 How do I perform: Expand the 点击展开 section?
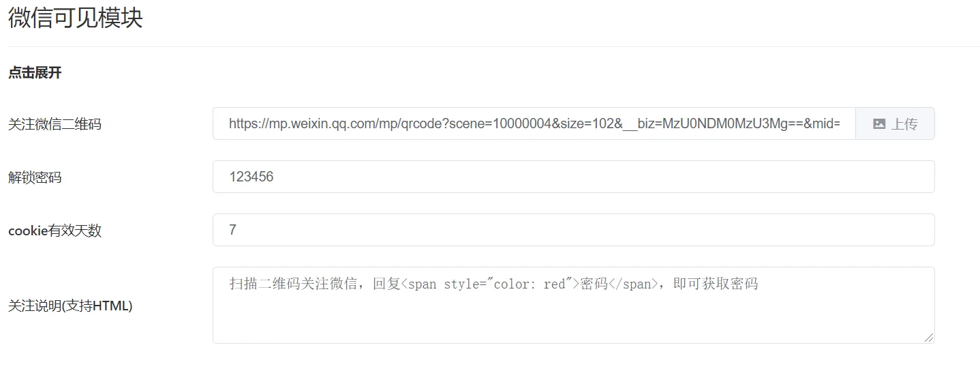click(35, 73)
